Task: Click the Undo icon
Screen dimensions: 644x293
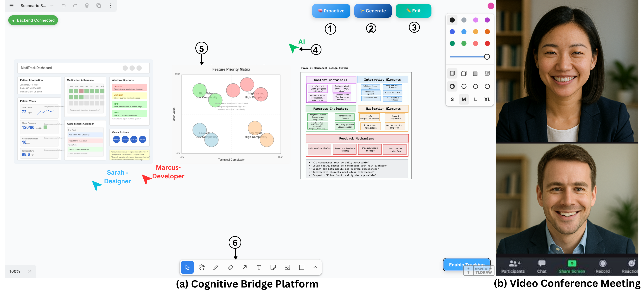Action: (64, 6)
